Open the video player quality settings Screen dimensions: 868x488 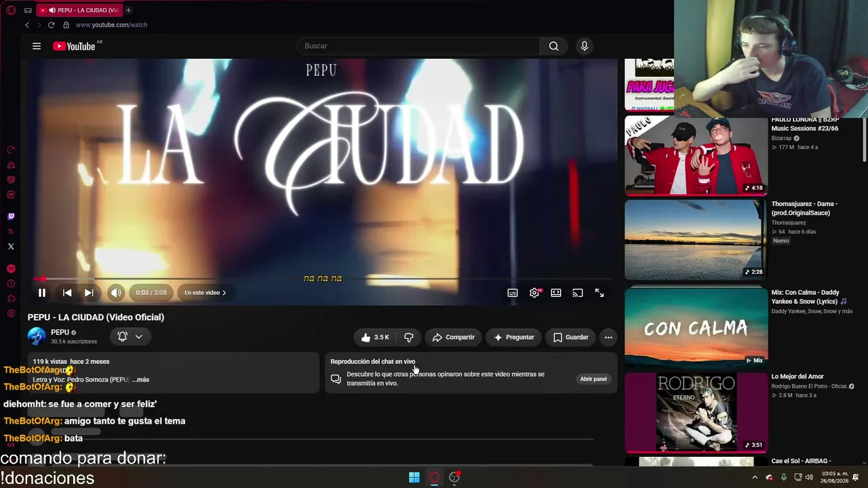[535, 293]
